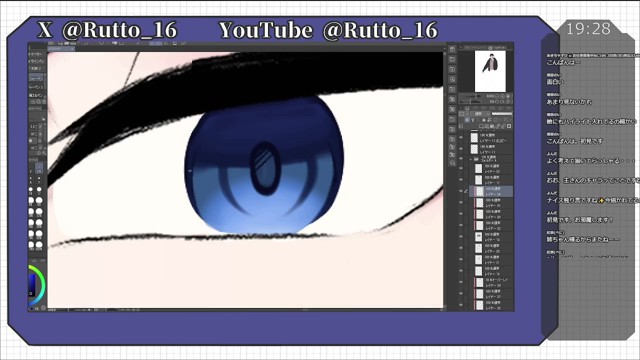The width and height of the screenshot is (640, 360).
Task: Click the layer color square icon in Layers toolbar
Action: [x=509, y=126]
